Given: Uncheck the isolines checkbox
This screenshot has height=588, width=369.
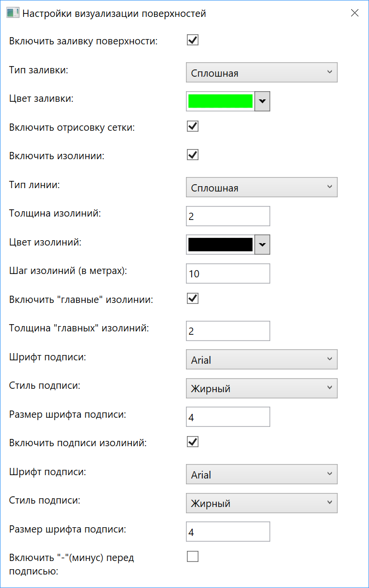Looking at the screenshot, I should 192,154.
